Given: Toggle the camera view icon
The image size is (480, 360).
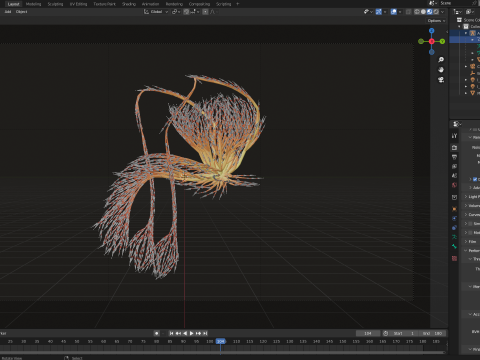Looking at the screenshot, I should coord(441,80).
